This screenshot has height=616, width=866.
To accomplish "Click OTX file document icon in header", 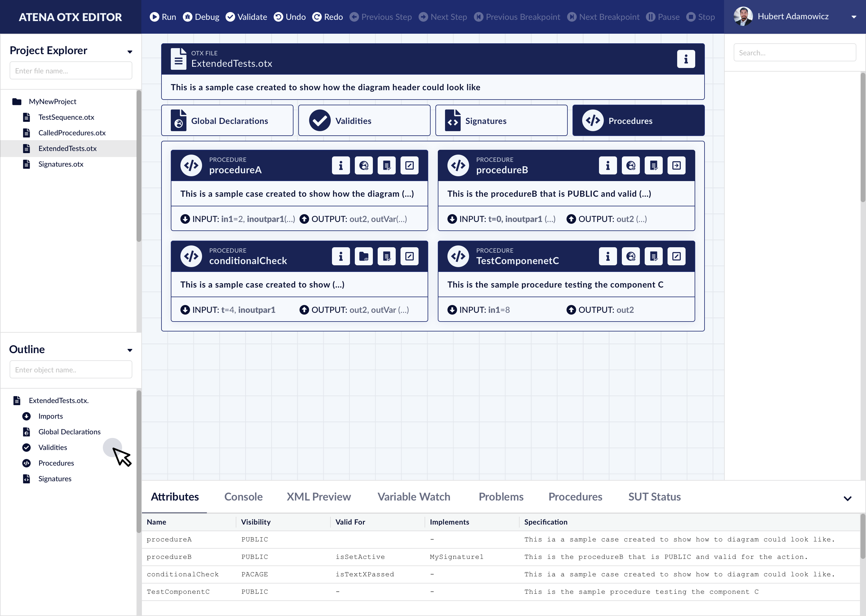I will pyautogui.click(x=178, y=59).
